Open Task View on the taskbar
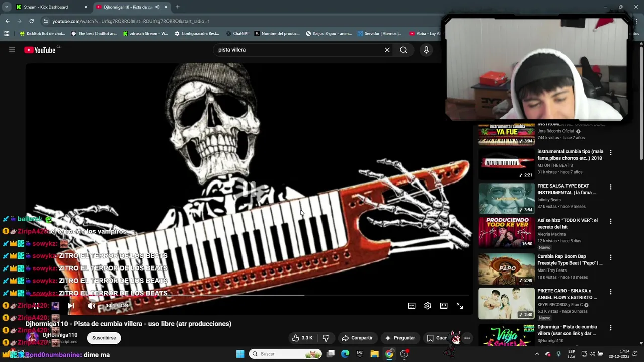 [x=331, y=354]
